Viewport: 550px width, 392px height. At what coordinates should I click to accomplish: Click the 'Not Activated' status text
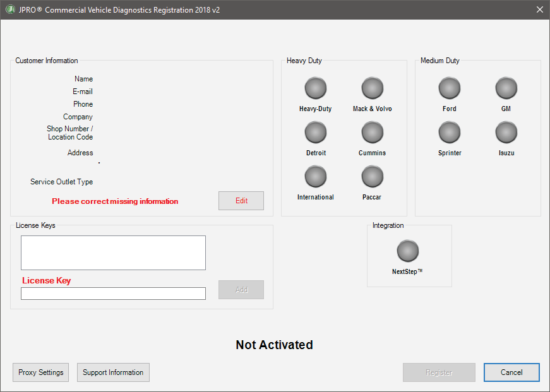[274, 345]
